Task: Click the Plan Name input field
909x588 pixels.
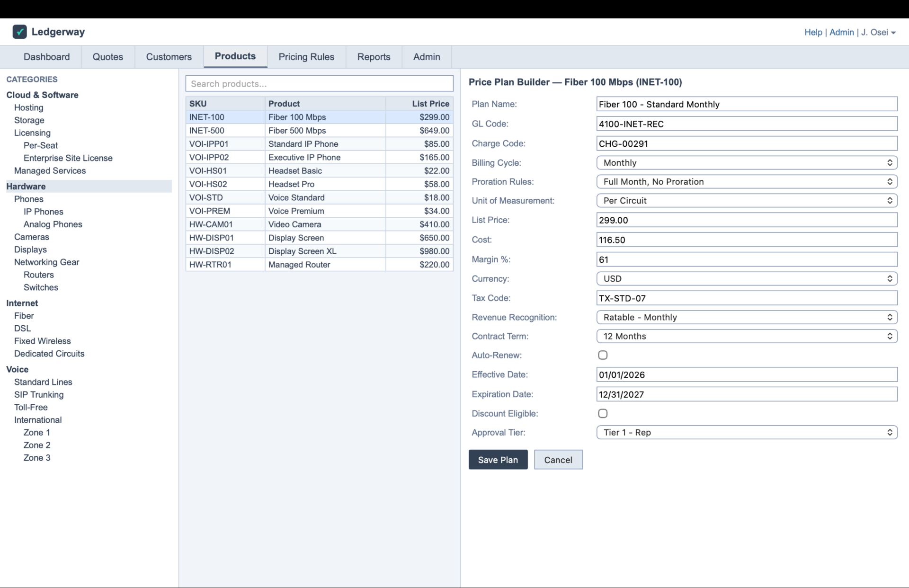Action: 747,104
